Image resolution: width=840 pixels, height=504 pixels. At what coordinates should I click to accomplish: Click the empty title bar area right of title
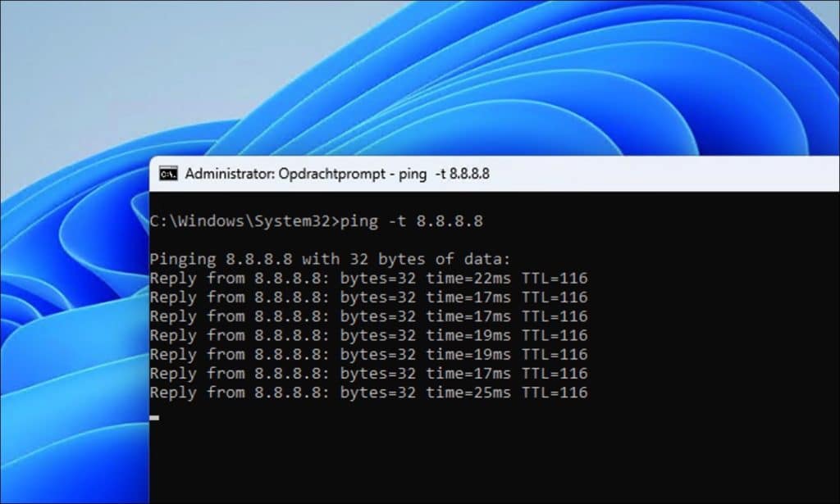[656, 174]
